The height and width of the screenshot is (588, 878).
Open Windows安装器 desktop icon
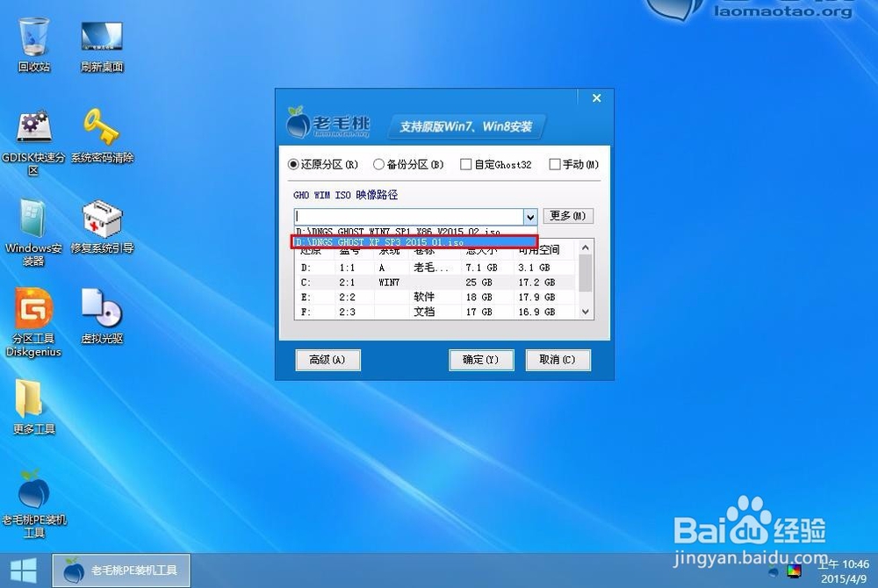(33, 232)
